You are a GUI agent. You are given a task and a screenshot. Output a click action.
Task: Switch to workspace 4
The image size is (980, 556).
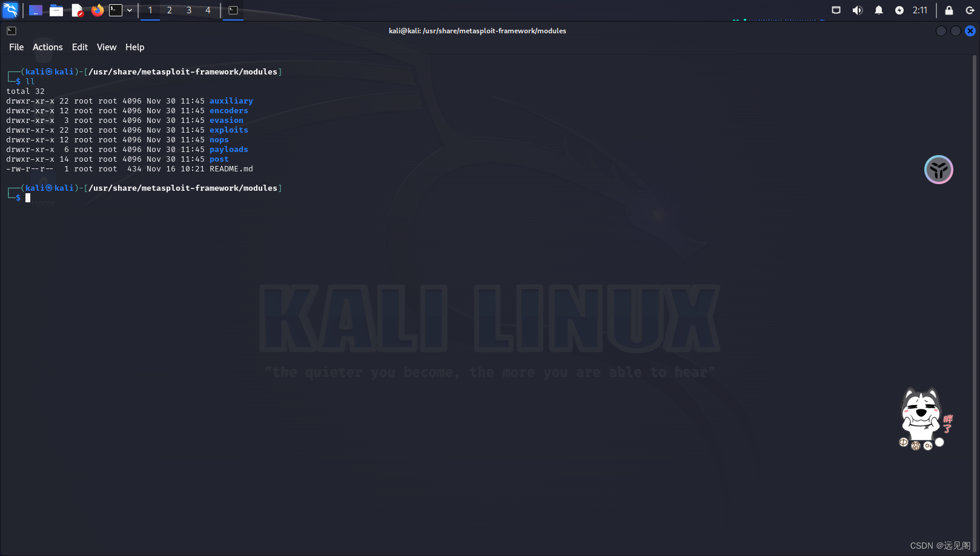208,10
